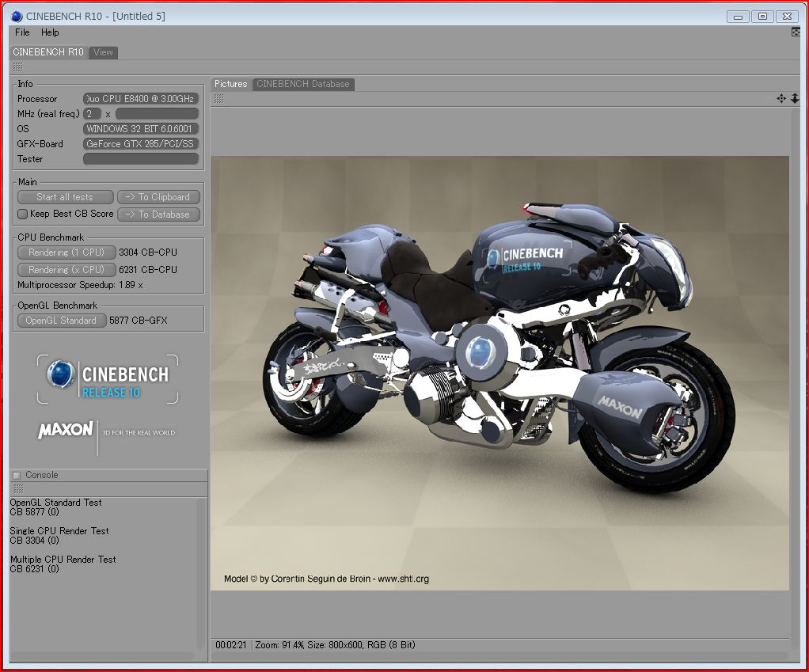Select the Pictures tab
This screenshot has width=809, height=672.
tap(230, 84)
